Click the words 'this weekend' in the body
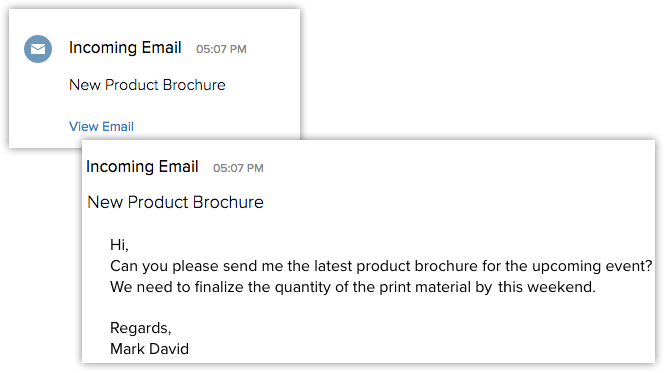 point(545,287)
